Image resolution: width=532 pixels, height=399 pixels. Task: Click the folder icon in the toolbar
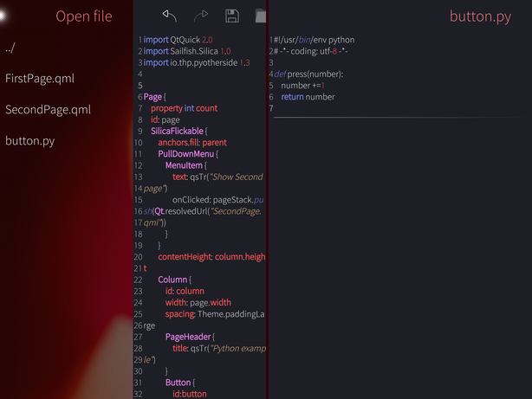[260, 16]
